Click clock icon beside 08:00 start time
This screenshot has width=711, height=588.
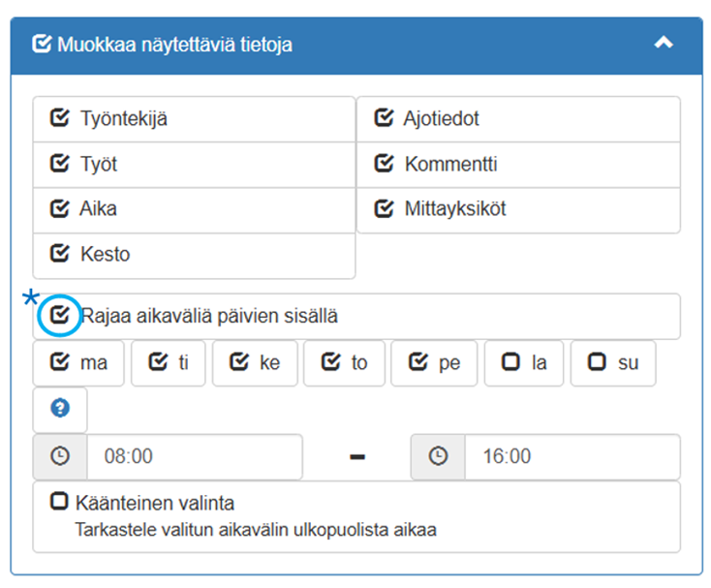pyautogui.click(x=60, y=456)
